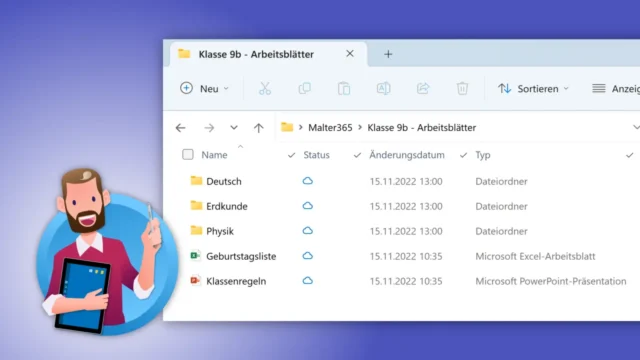Click the Share icon in toolbar

[x=423, y=88]
